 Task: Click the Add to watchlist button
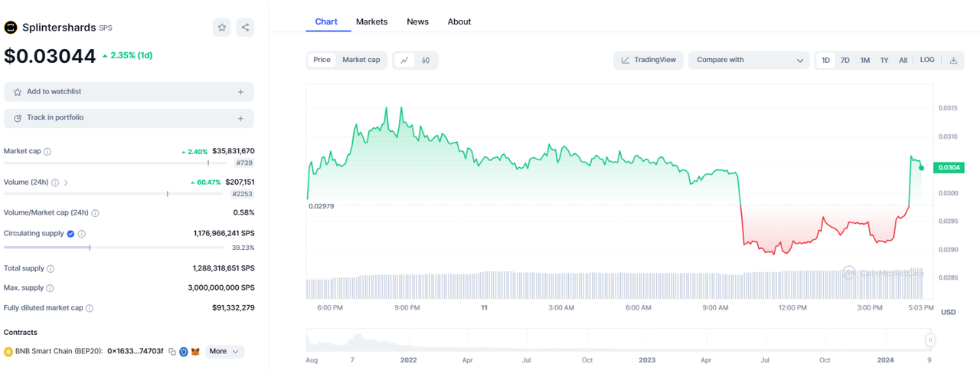point(129,92)
